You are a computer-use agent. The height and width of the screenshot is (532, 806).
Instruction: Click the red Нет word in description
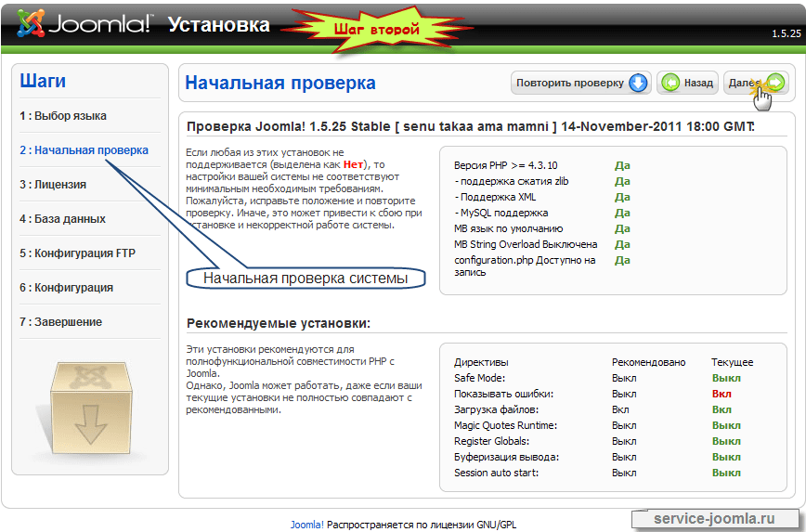pos(353,164)
